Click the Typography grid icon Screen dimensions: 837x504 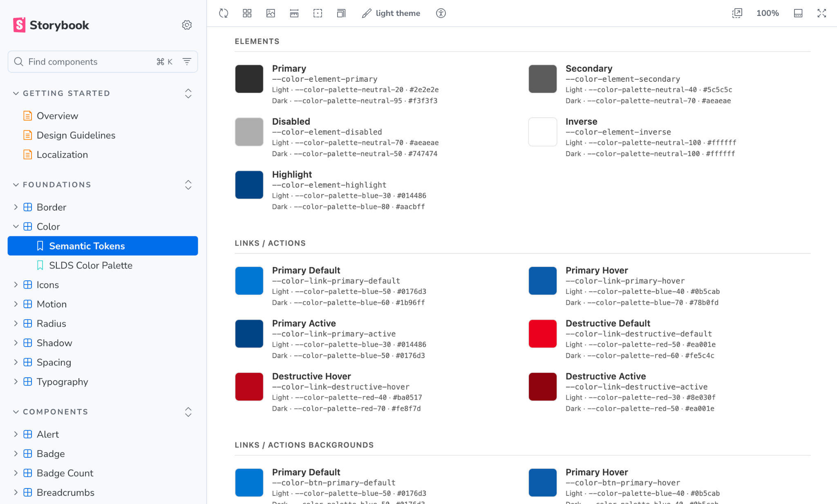click(28, 382)
